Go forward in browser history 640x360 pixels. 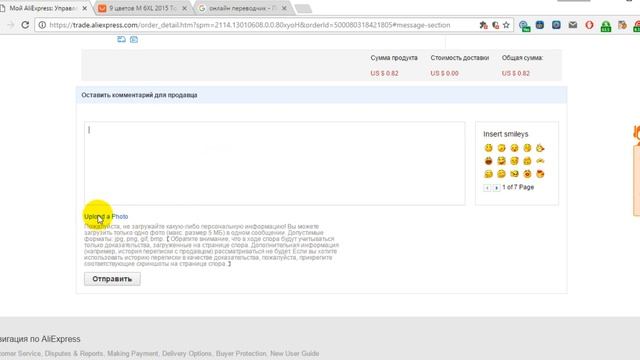pyautogui.click(x=11, y=25)
